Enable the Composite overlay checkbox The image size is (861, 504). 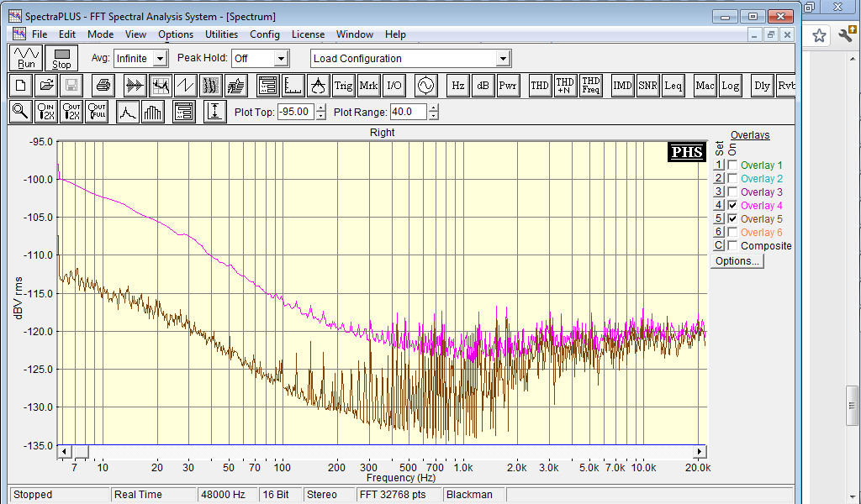click(732, 246)
